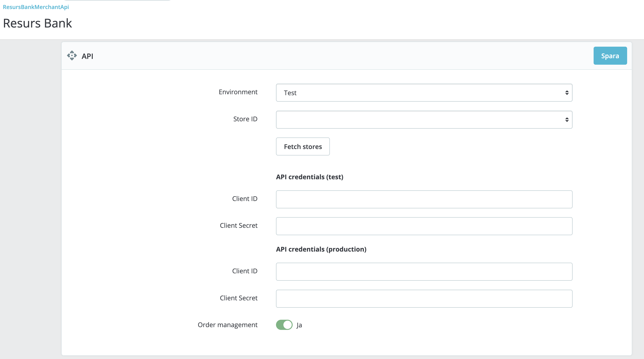
Task: Click the API panel heading text
Action: [87, 56]
